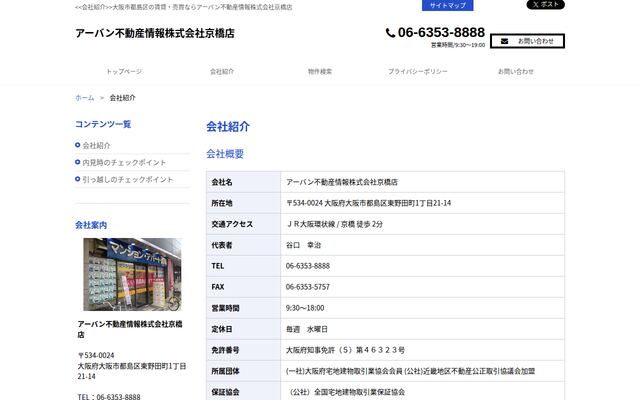The image size is (640, 400).
Task: Click （公社）全国宅地建物取引業保証協会 value
Action: [x=347, y=392]
